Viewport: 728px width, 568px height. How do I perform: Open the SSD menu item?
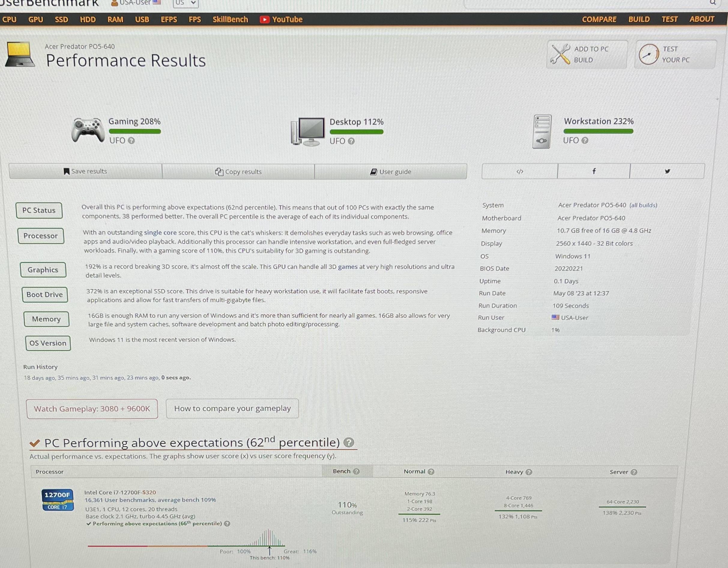(x=61, y=20)
